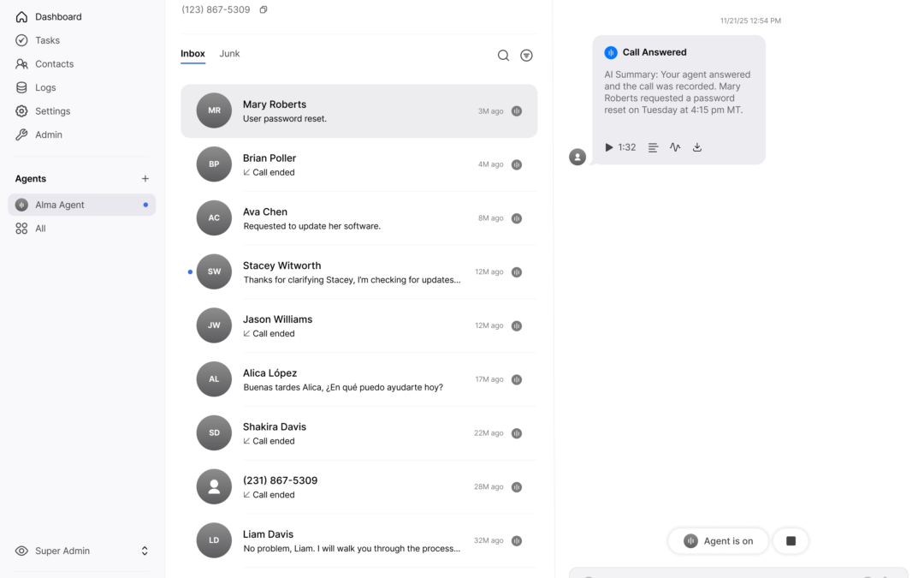Image resolution: width=924 pixels, height=578 pixels.
Task: Open search in the inbox
Action: click(x=503, y=55)
